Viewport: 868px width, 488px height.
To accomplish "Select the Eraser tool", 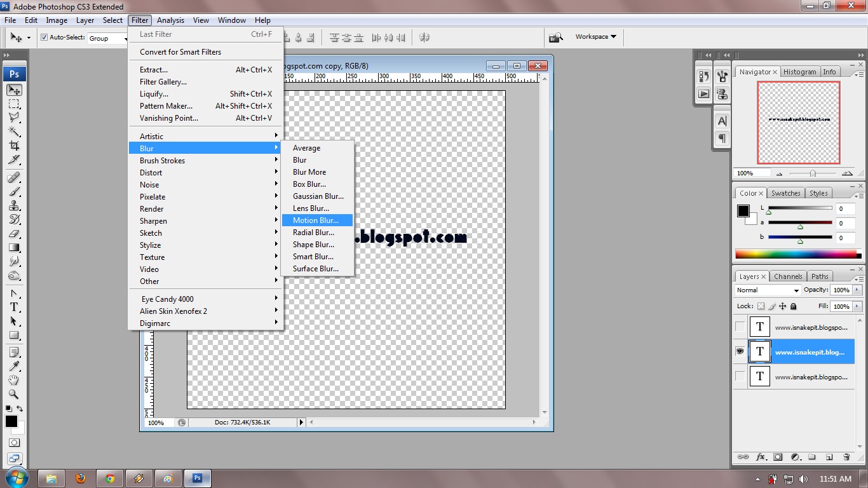I will point(14,234).
